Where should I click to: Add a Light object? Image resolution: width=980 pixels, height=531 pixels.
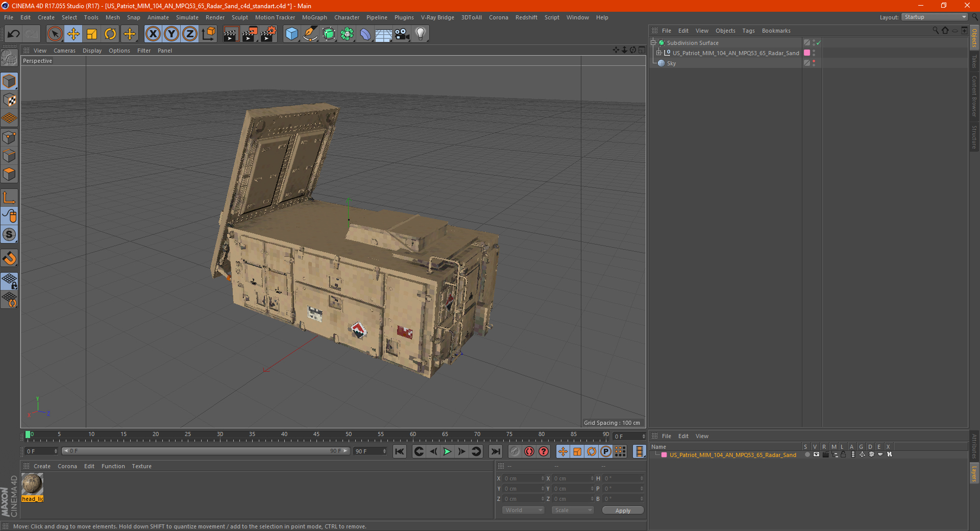[420, 34]
